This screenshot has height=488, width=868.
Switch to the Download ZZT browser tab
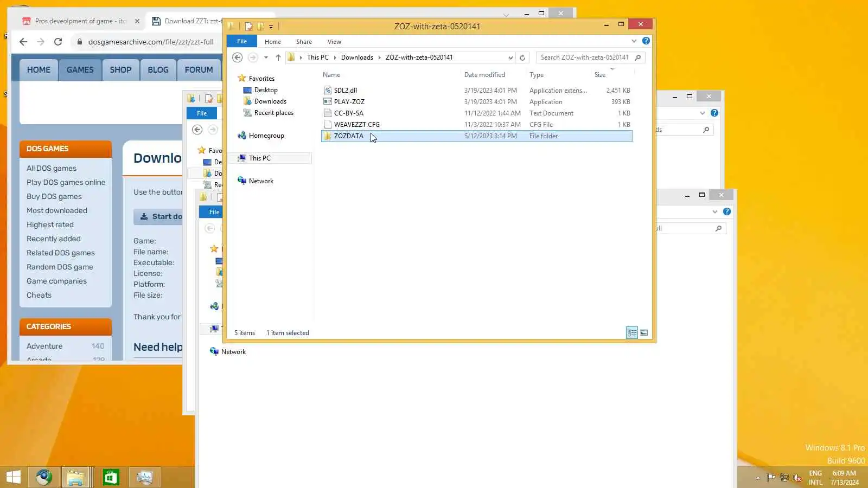pos(187,21)
